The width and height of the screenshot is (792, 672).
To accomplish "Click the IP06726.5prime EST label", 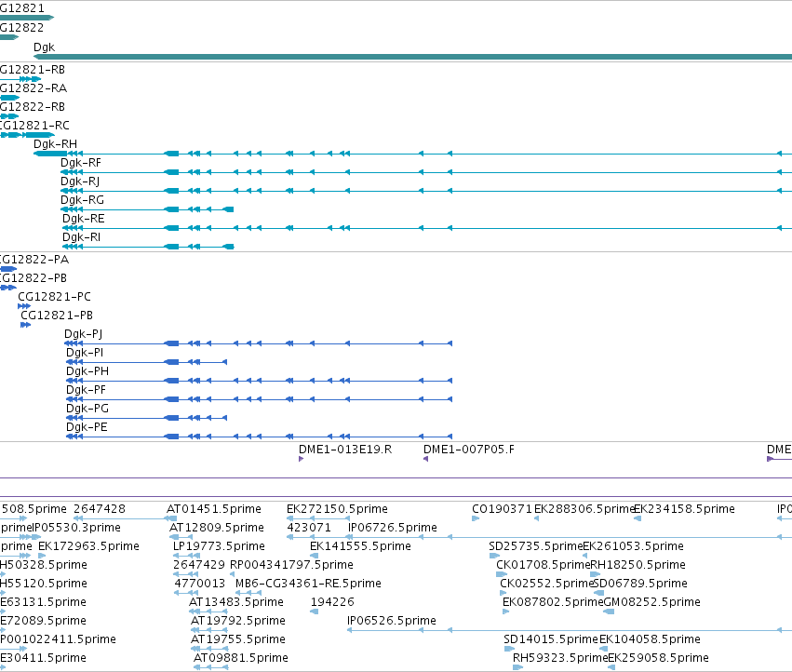I will tap(393, 528).
